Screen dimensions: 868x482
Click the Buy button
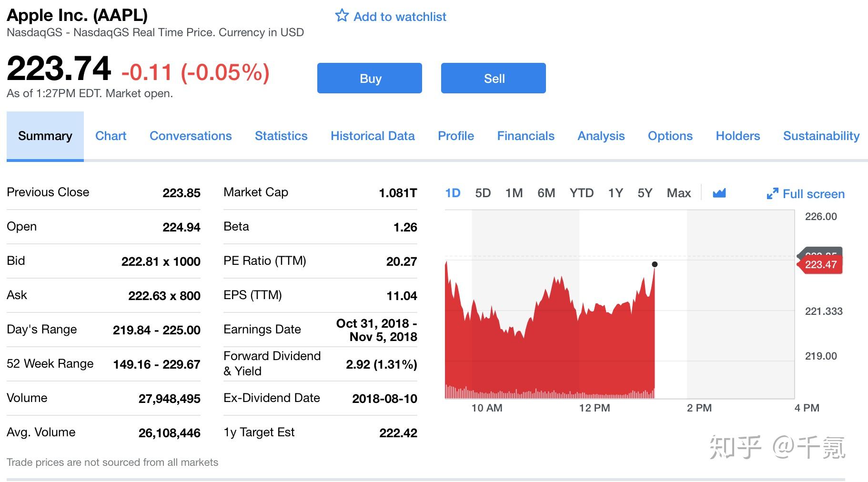pyautogui.click(x=370, y=78)
